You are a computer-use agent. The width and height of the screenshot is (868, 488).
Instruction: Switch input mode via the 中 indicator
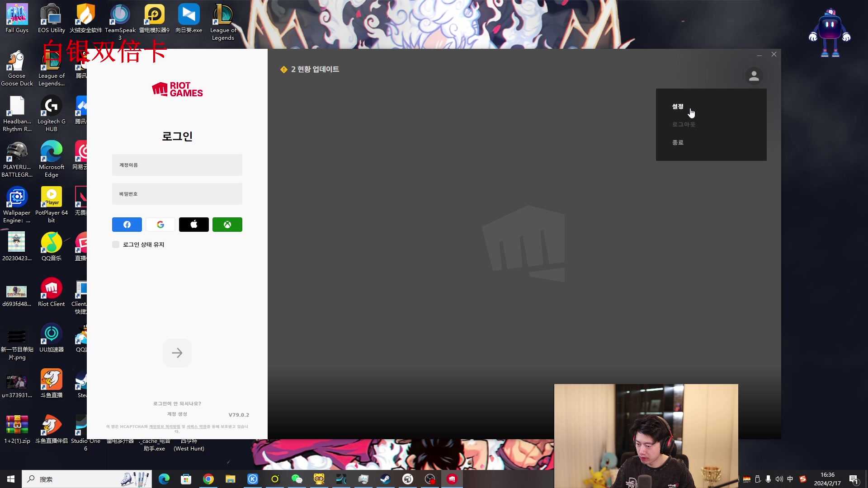tap(790, 479)
